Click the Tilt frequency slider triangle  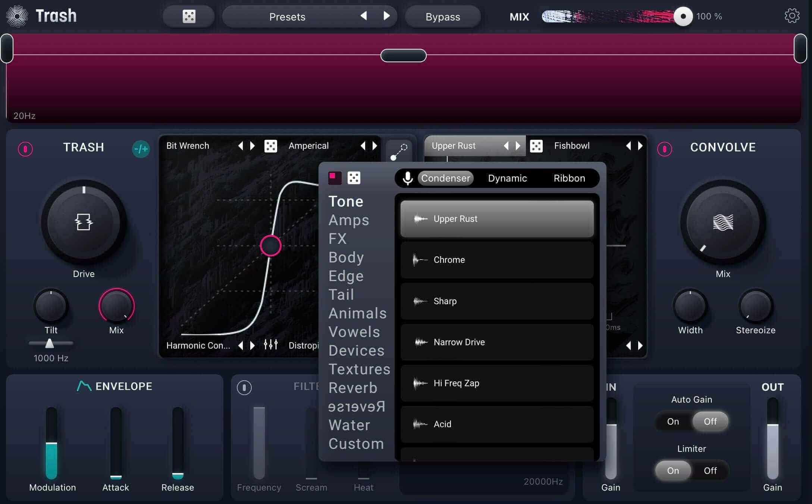[49, 343]
